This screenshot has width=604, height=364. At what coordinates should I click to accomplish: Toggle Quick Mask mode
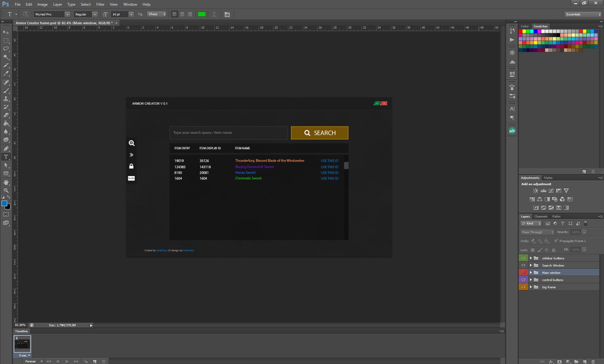tap(6, 214)
